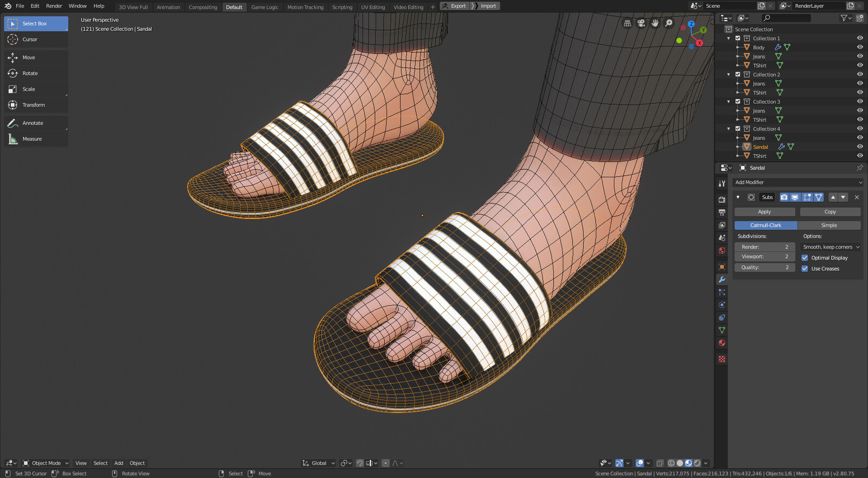This screenshot has height=478, width=868.
Task: Open the Material properties tab
Action: pyautogui.click(x=722, y=343)
